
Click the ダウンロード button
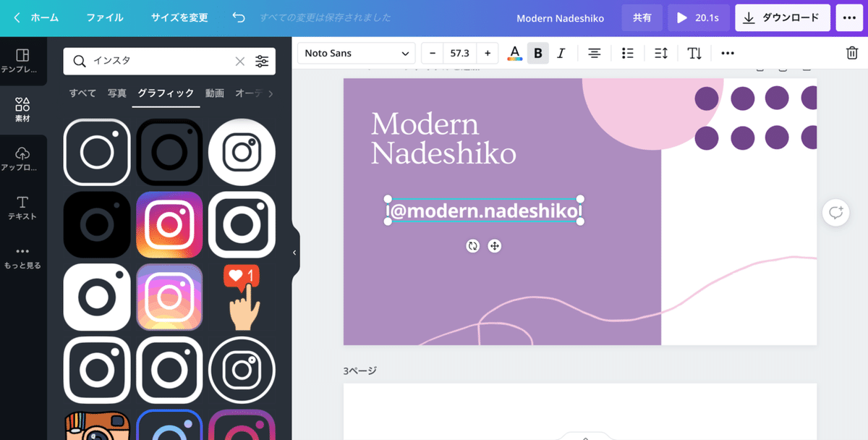(783, 18)
